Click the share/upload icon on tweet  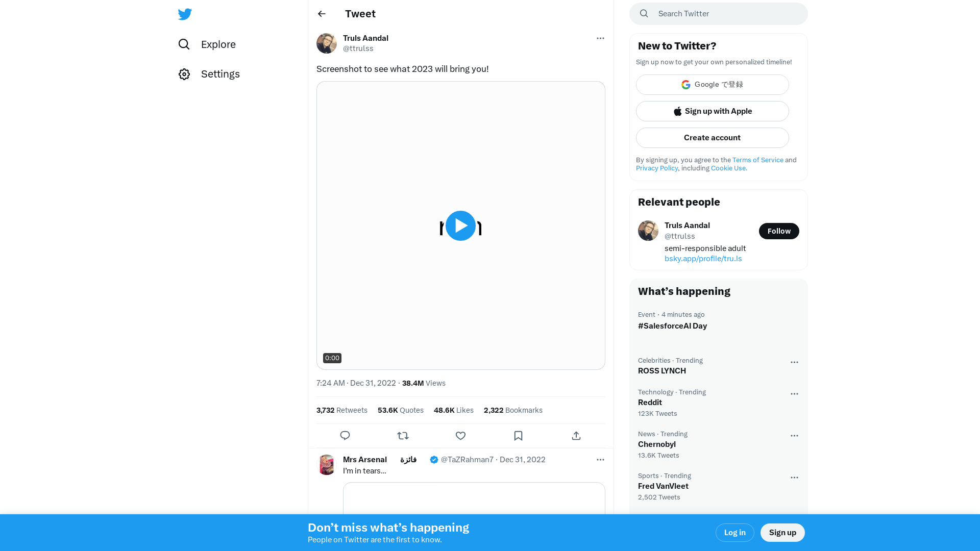point(576,435)
